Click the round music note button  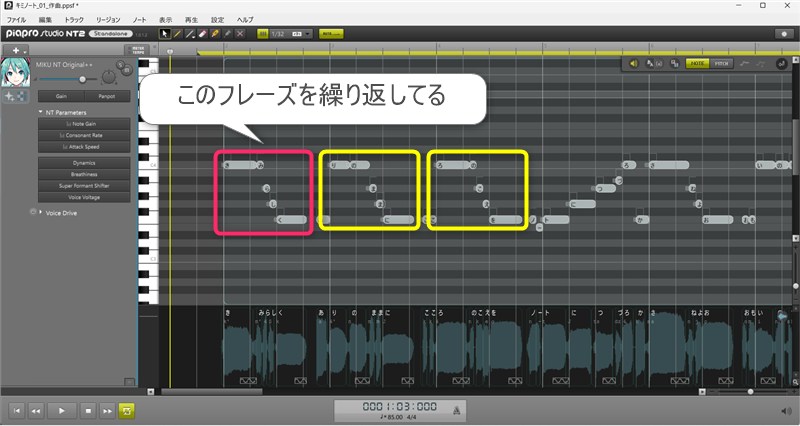pos(781,64)
